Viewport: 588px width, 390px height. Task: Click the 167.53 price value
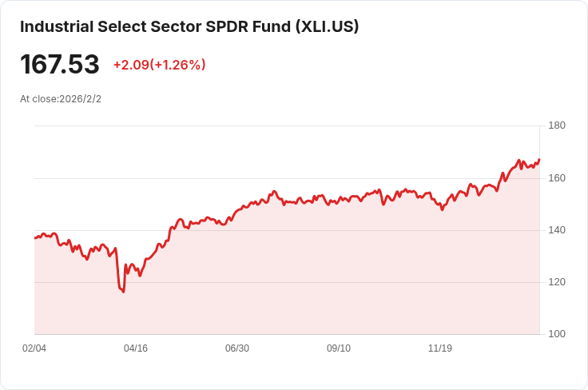click(60, 64)
